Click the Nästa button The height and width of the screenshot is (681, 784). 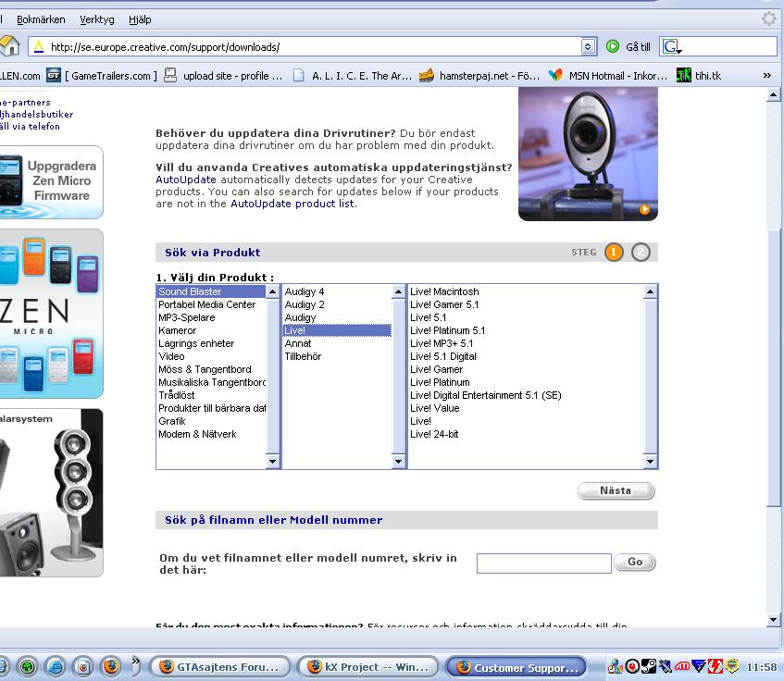(x=616, y=490)
